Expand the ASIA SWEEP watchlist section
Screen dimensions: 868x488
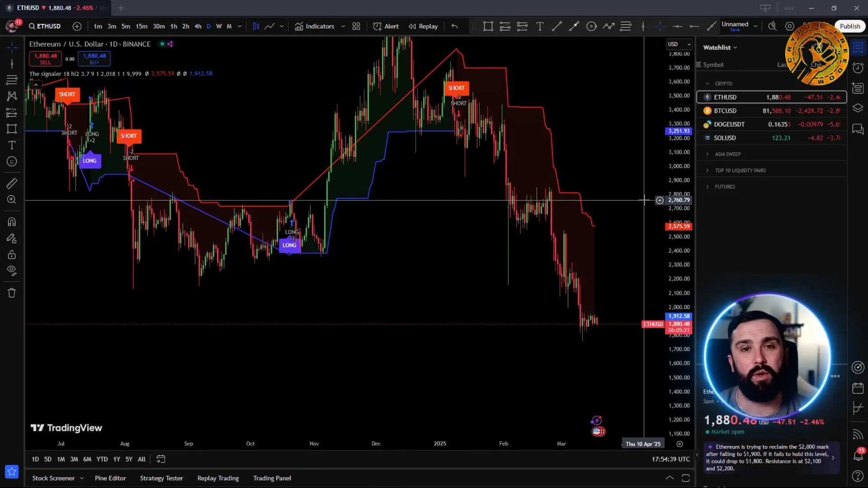708,154
